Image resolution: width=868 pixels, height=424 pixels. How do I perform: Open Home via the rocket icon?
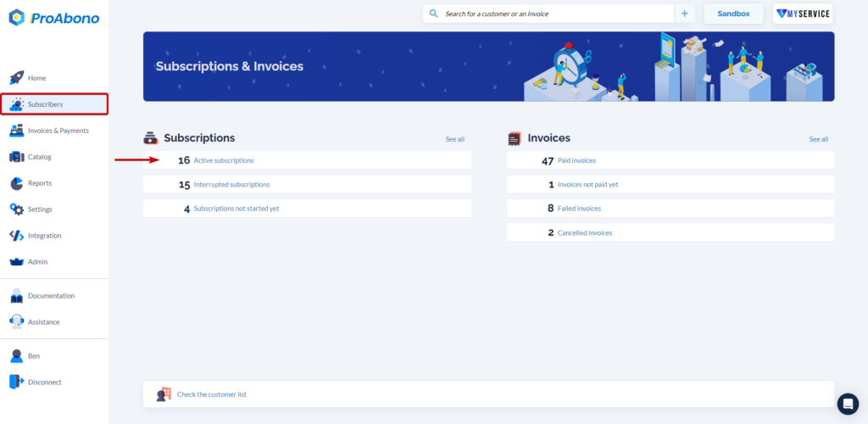click(x=17, y=78)
